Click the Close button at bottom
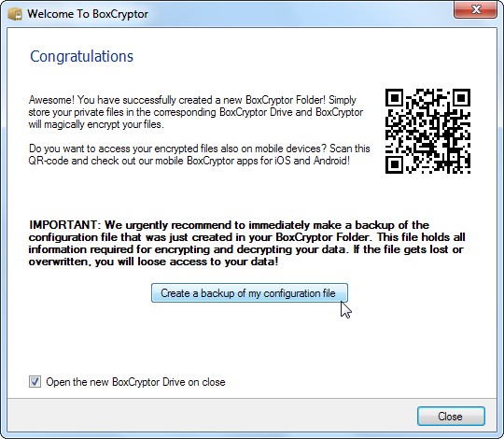The image size is (504, 439). [x=451, y=417]
